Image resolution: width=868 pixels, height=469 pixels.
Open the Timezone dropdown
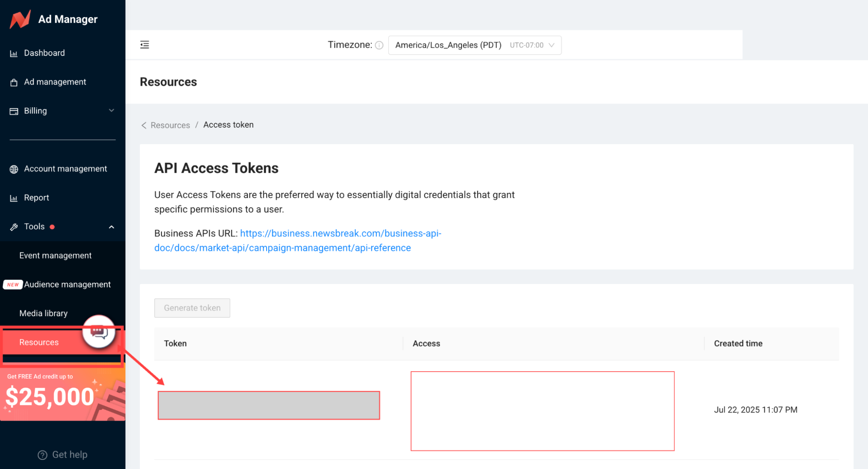coord(474,45)
